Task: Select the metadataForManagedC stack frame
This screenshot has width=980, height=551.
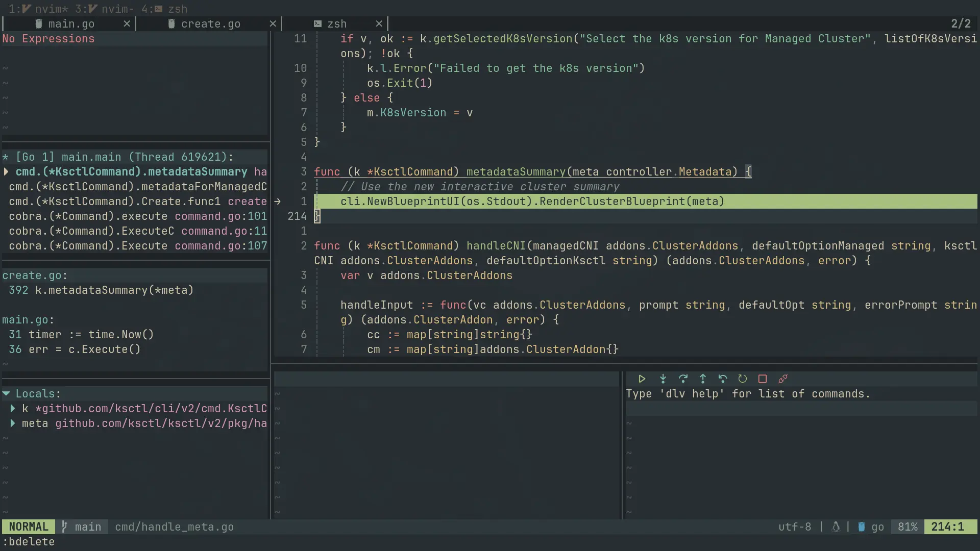Action: coord(138,187)
